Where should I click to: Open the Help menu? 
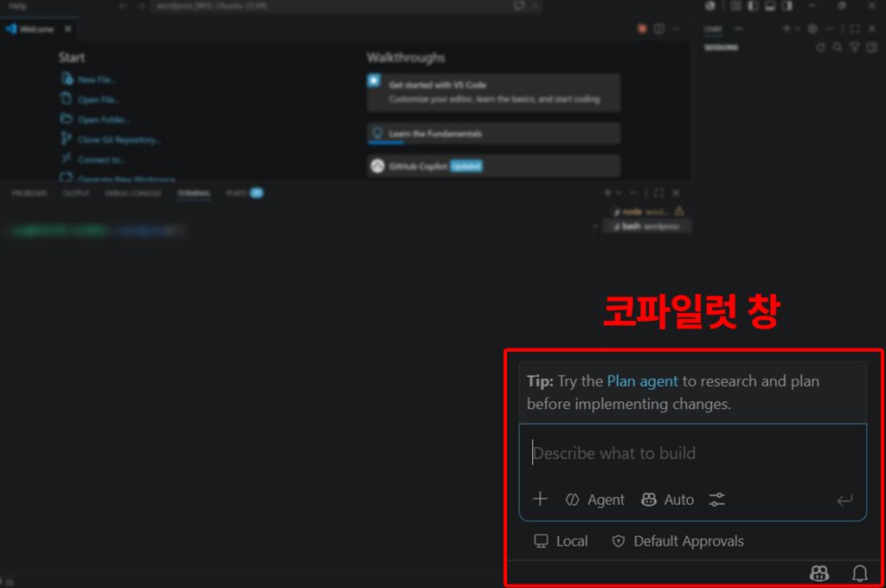pos(17,6)
